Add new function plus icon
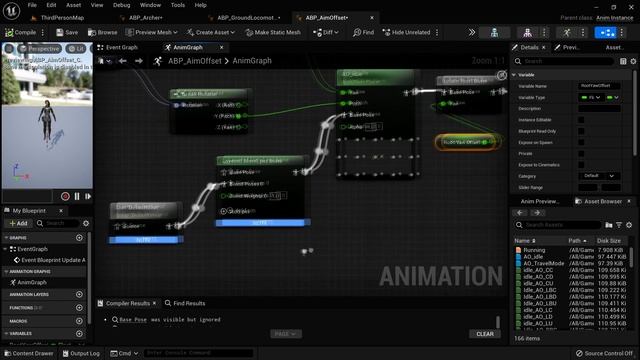640x360 pixels. click(79, 307)
